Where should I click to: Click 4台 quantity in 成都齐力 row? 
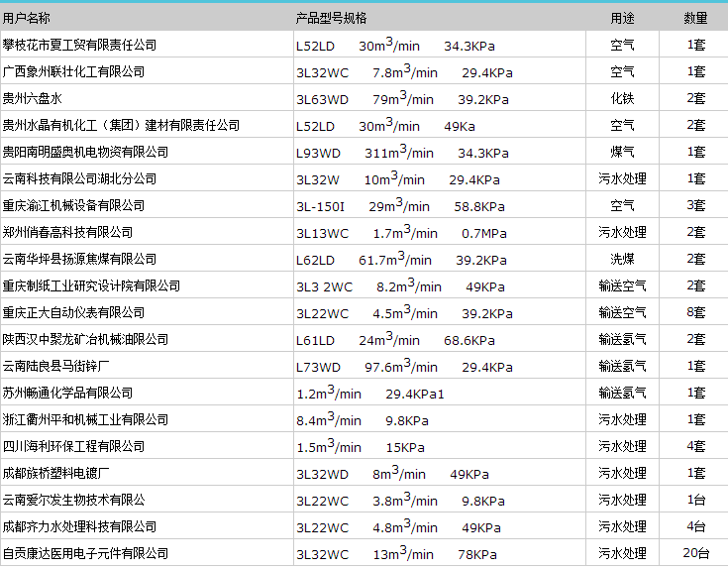point(695,526)
